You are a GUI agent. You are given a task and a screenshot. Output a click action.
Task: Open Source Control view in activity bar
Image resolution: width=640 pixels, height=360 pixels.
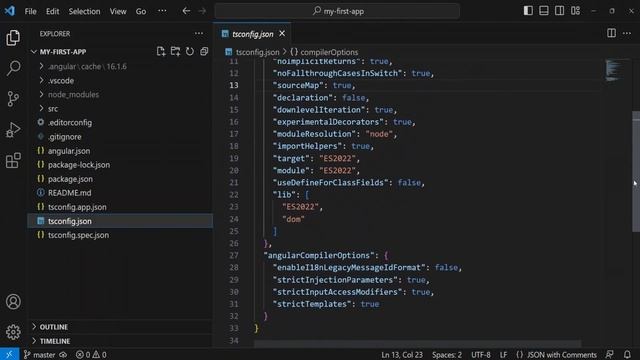coord(13,99)
